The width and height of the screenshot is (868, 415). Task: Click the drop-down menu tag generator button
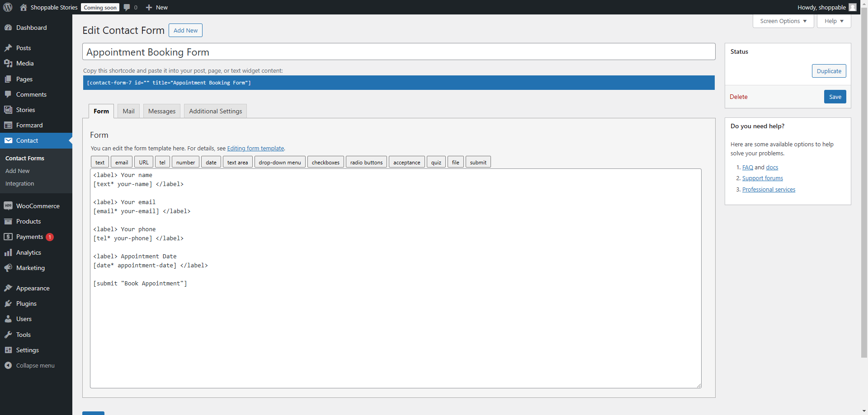[x=280, y=162]
